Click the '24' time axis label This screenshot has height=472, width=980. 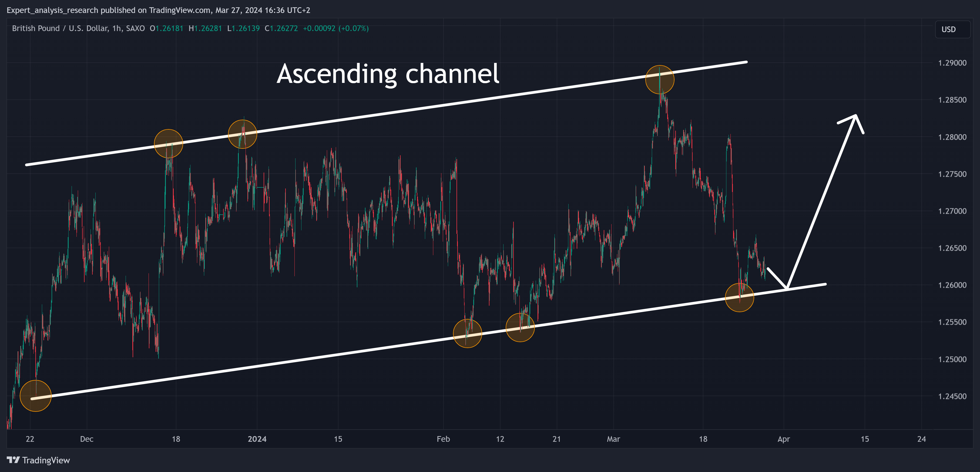tap(921, 439)
